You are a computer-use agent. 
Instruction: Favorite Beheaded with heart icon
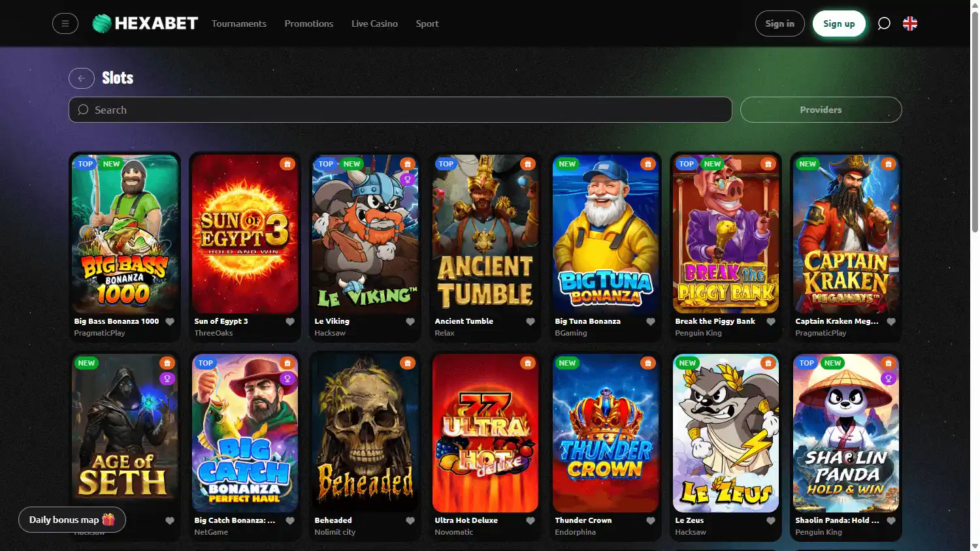coord(410,521)
